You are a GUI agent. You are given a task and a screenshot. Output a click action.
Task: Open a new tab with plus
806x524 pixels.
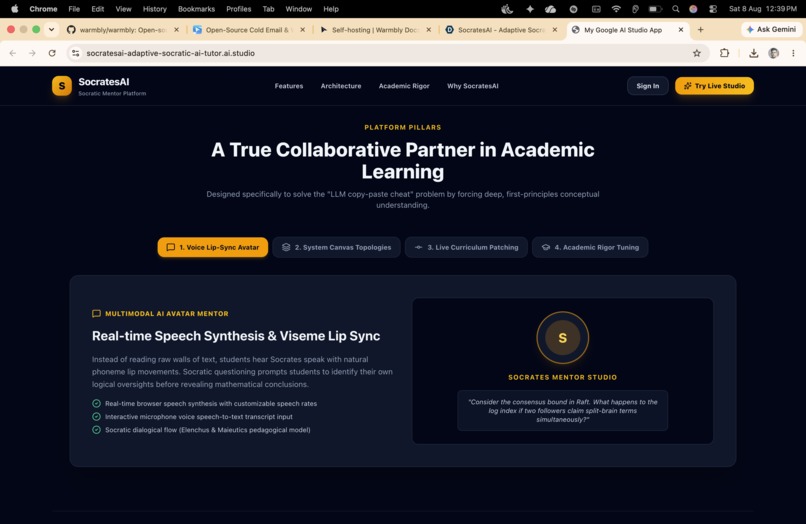coord(700,30)
